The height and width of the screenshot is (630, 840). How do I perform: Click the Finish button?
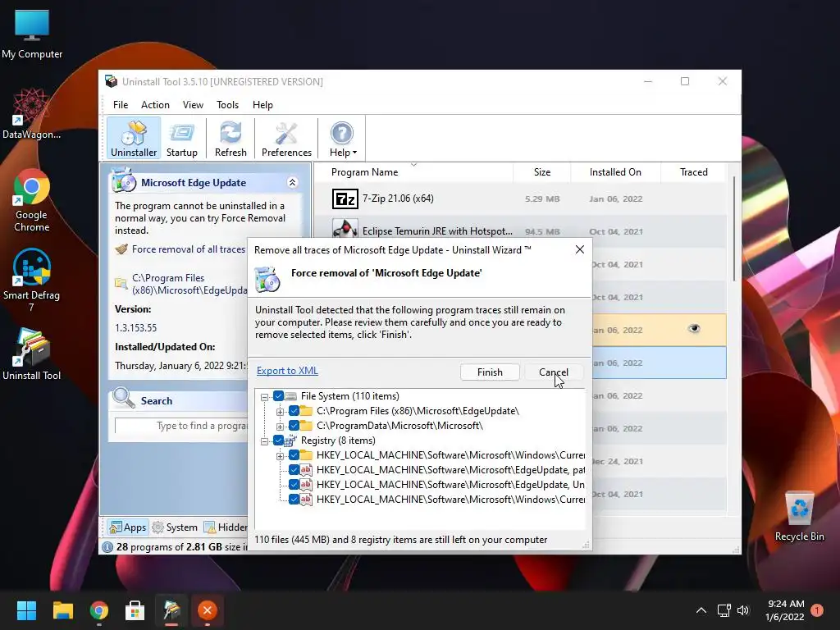tap(490, 372)
